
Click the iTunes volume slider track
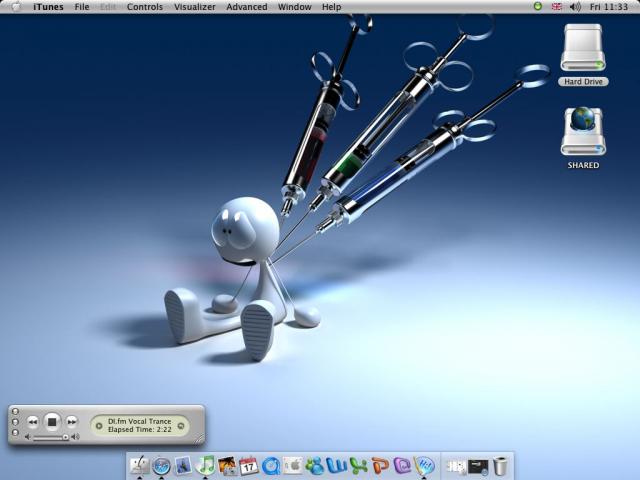pos(50,438)
